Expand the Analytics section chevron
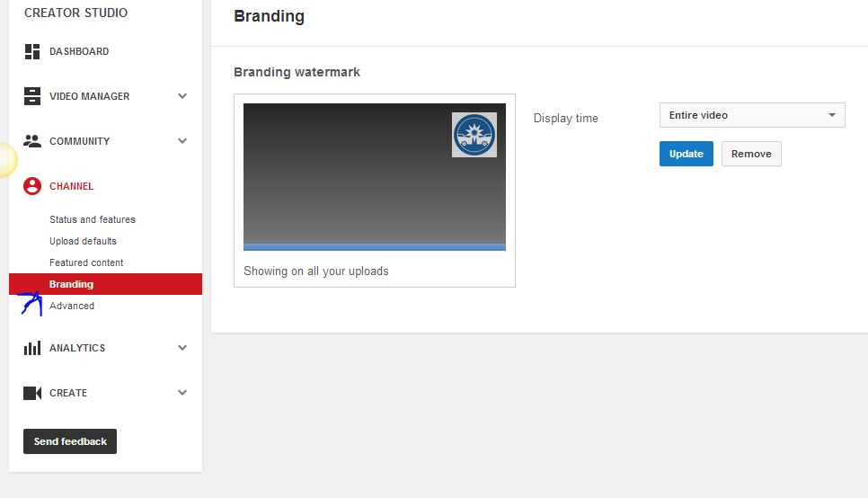 coord(182,348)
